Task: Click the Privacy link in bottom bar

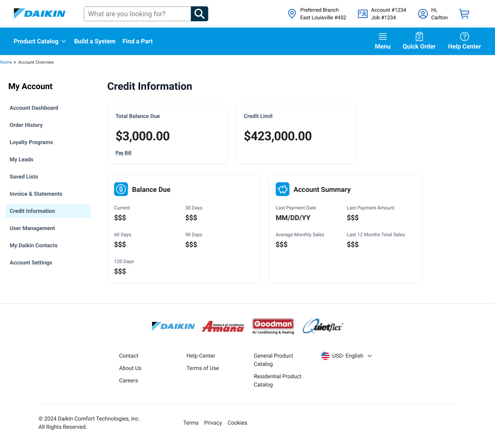Action: point(213,423)
